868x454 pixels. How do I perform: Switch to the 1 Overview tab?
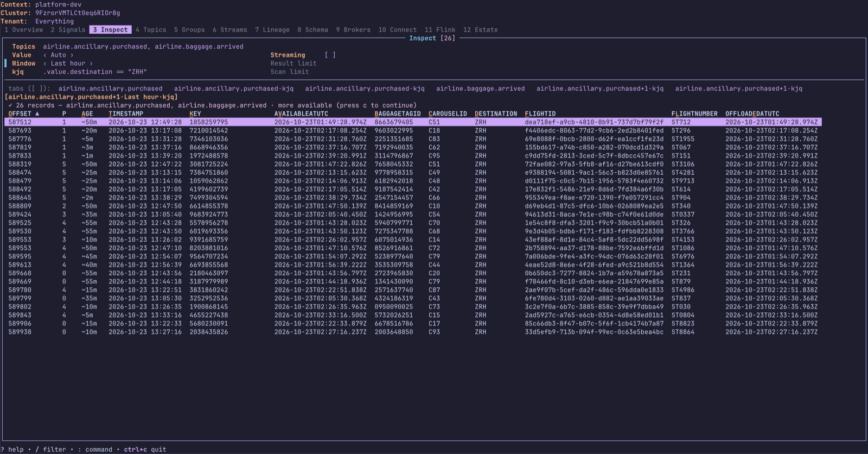pyautogui.click(x=24, y=30)
